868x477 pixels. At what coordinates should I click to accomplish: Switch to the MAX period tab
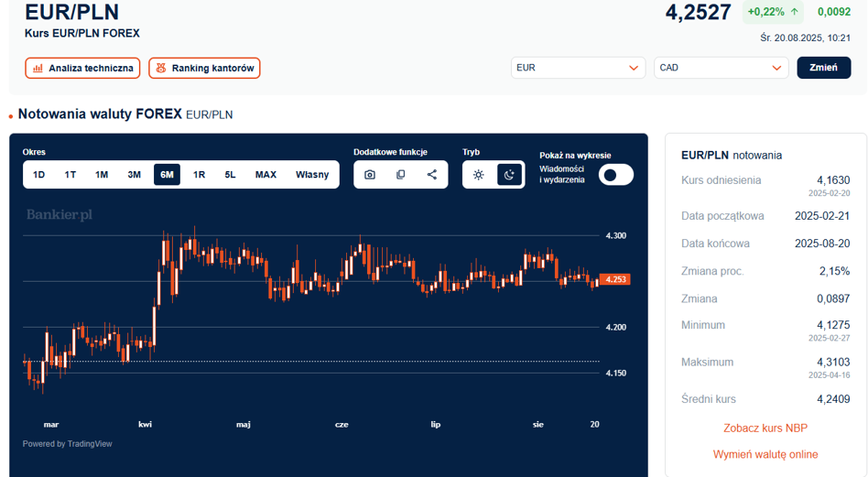point(266,175)
